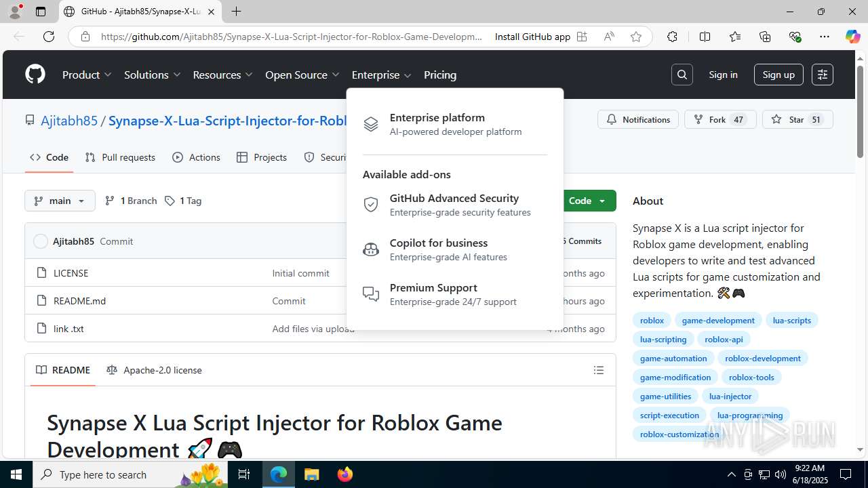This screenshot has height=488, width=868.
Task: Open Firefox from the taskbar
Action: tap(345, 474)
